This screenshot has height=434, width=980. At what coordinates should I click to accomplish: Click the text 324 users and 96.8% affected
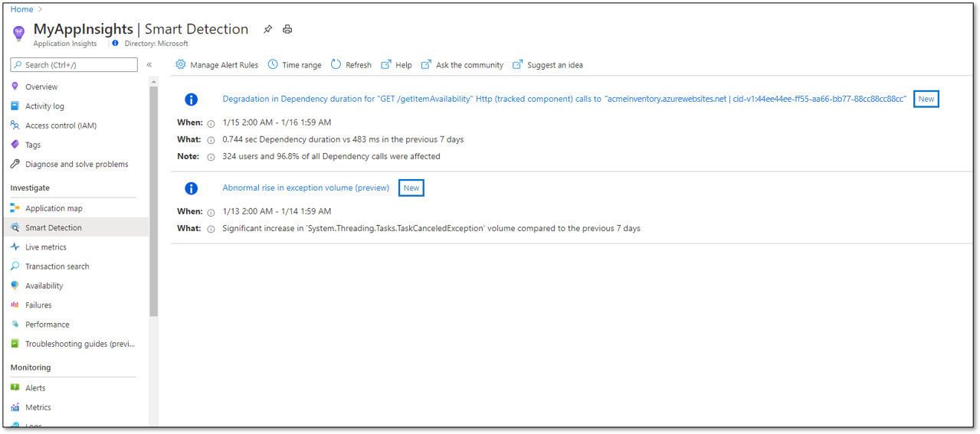331,156
